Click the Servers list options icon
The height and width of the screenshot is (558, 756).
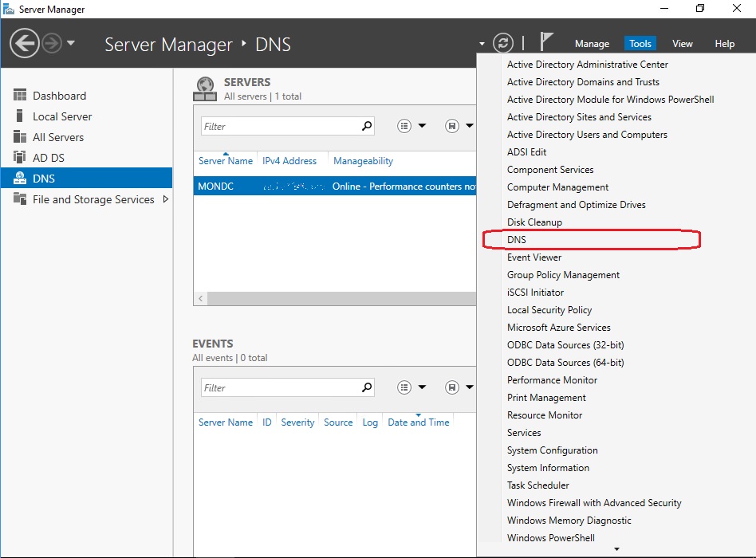tap(404, 126)
